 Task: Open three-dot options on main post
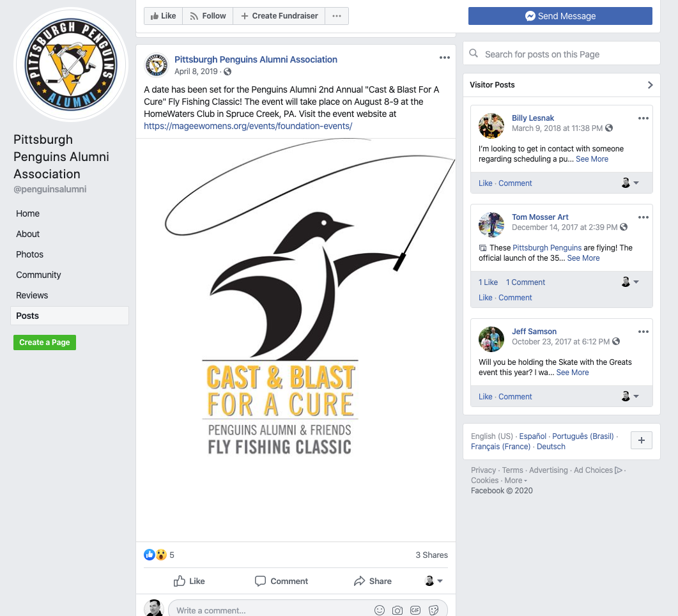[x=445, y=58]
